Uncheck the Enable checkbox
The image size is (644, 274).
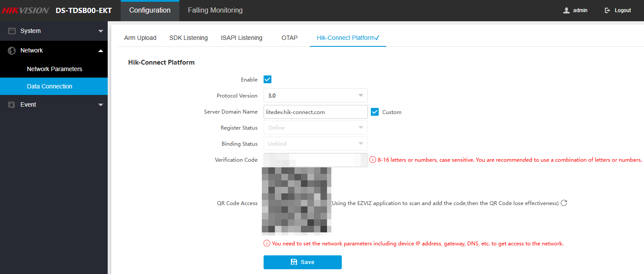tap(268, 79)
